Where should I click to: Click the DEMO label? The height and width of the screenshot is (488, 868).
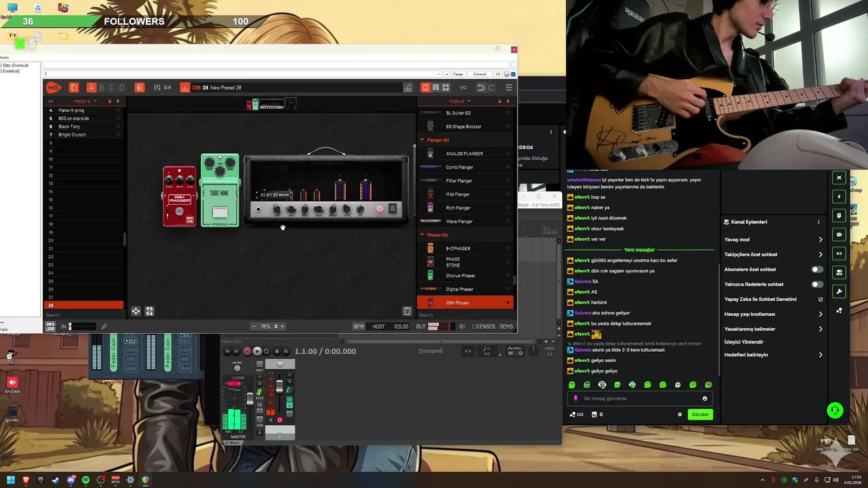point(506,327)
